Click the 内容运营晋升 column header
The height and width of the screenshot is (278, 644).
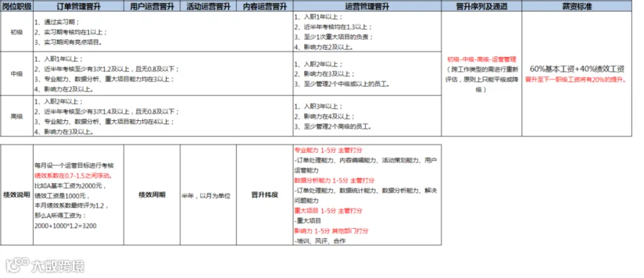click(x=265, y=6)
